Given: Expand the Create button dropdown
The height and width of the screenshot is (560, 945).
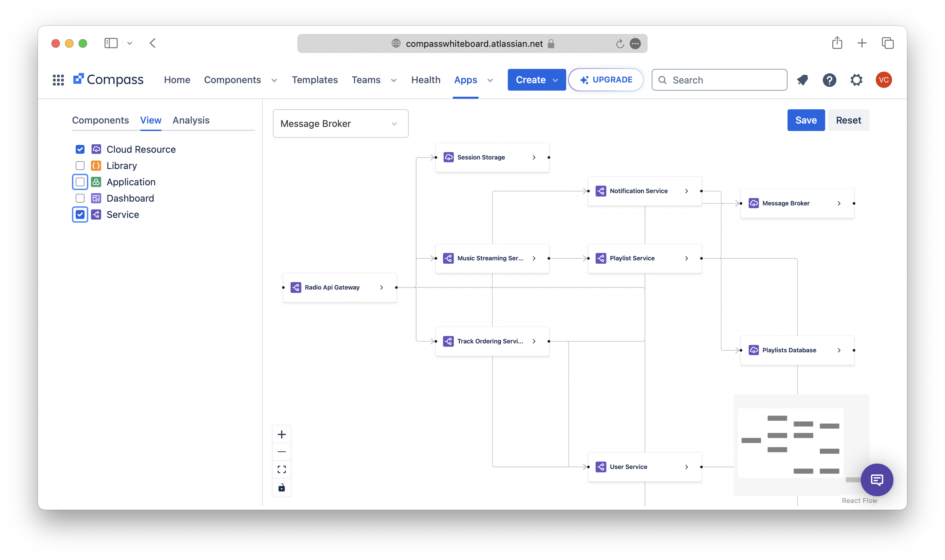Looking at the screenshot, I should [555, 80].
